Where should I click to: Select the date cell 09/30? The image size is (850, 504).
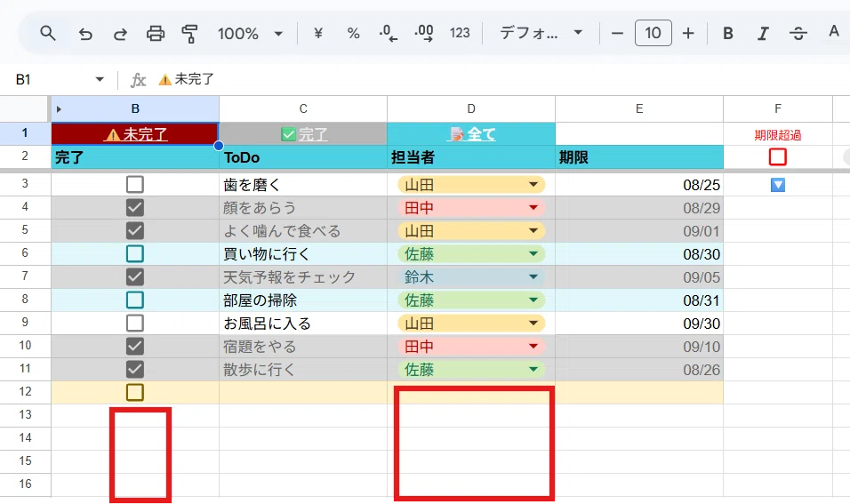tap(639, 324)
